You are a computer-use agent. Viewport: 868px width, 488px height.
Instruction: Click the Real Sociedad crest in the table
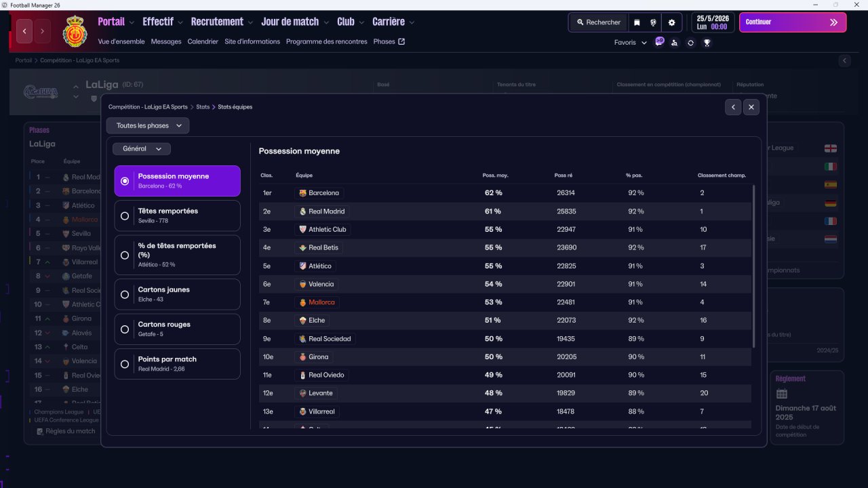302,339
